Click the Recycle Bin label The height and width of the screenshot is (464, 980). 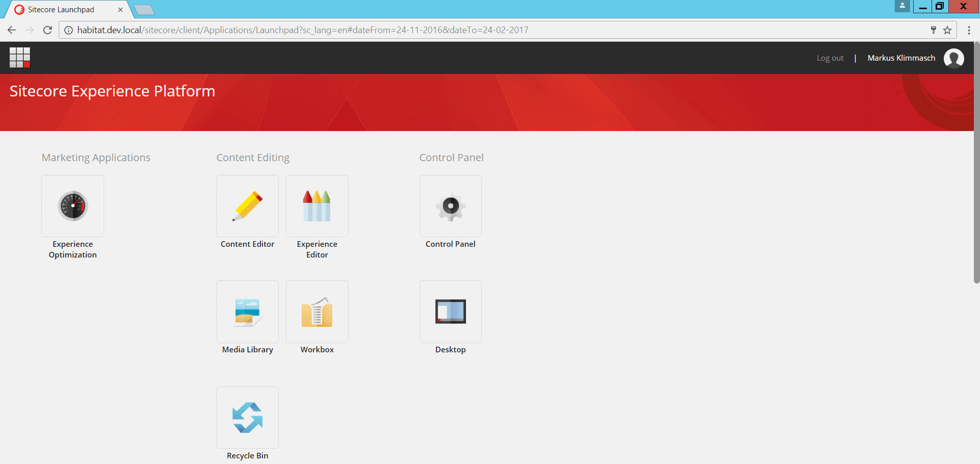[248, 456]
